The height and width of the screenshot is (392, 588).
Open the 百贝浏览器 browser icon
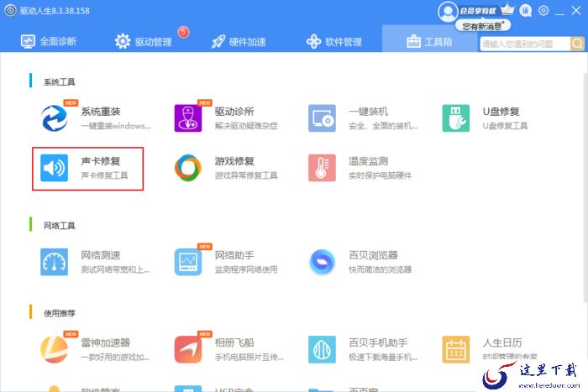click(x=322, y=262)
